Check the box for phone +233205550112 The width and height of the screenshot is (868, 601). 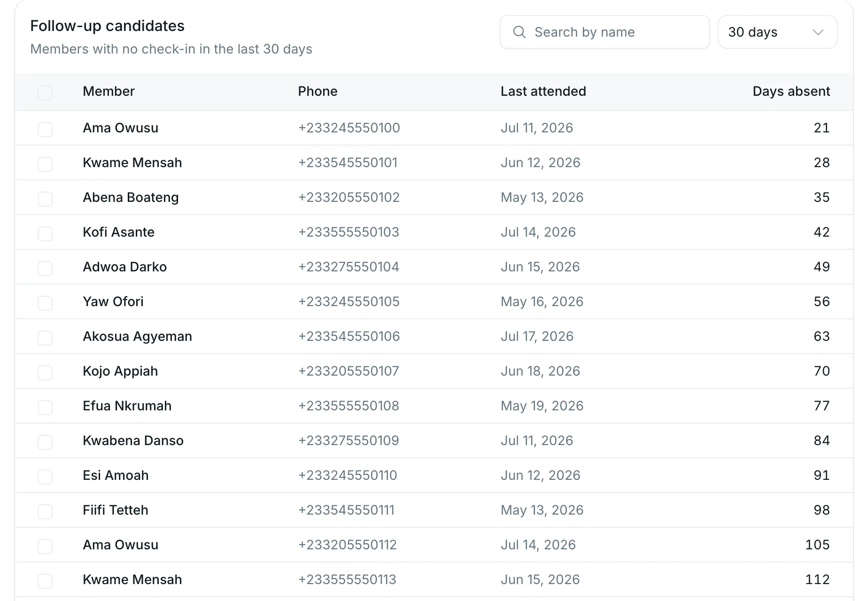point(45,546)
